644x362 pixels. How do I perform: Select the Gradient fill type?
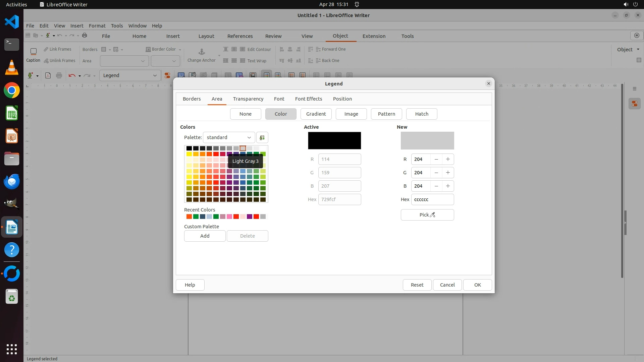tap(316, 114)
